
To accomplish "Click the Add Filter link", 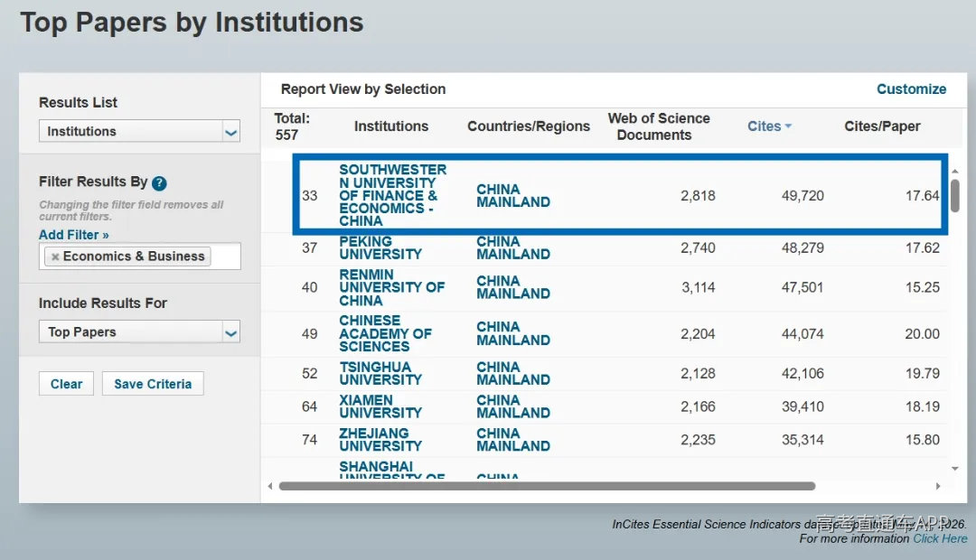I will point(73,235).
